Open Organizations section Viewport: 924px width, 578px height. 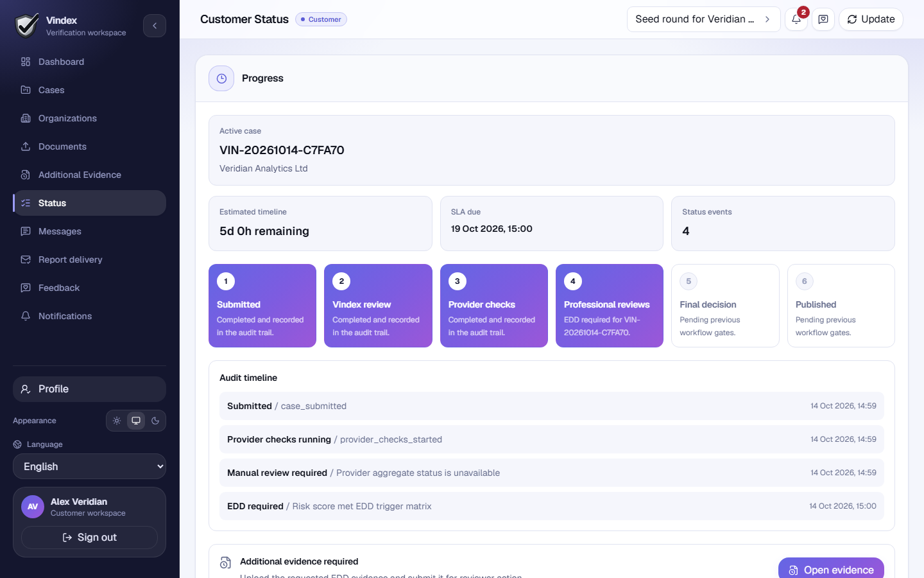click(x=89, y=118)
